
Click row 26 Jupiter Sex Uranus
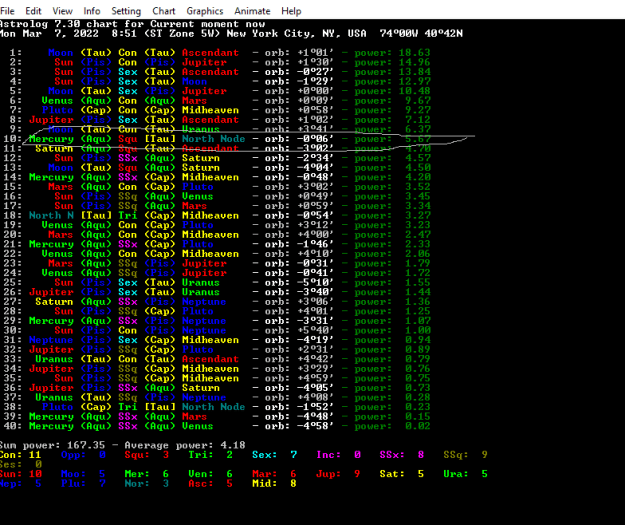pos(217,292)
